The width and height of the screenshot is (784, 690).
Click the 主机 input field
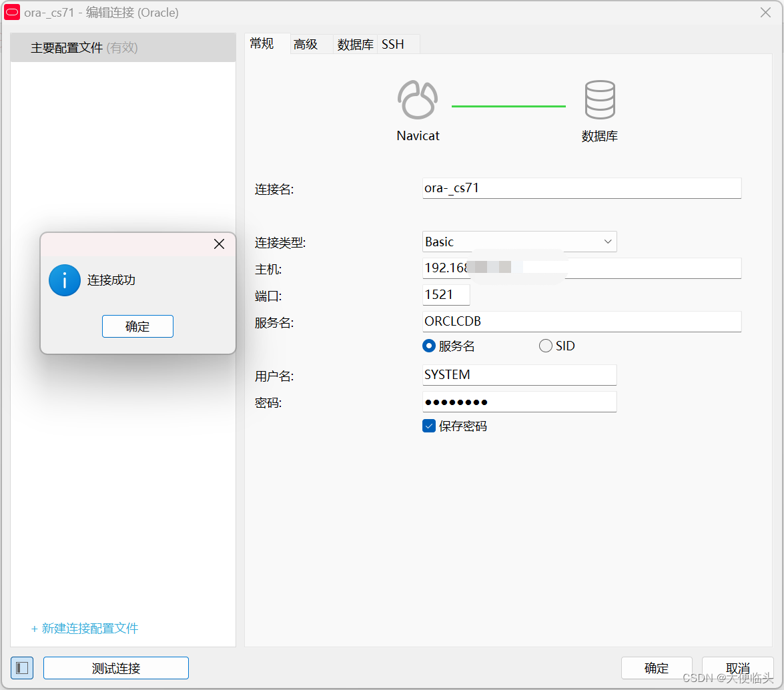pyautogui.click(x=582, y=268)
